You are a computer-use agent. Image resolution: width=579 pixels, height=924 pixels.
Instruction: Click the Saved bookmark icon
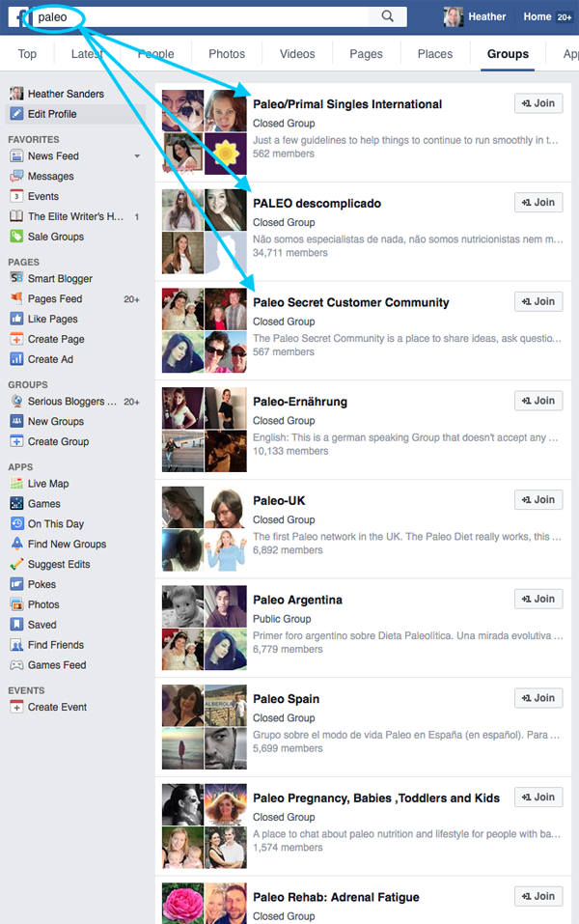[16, 625]
